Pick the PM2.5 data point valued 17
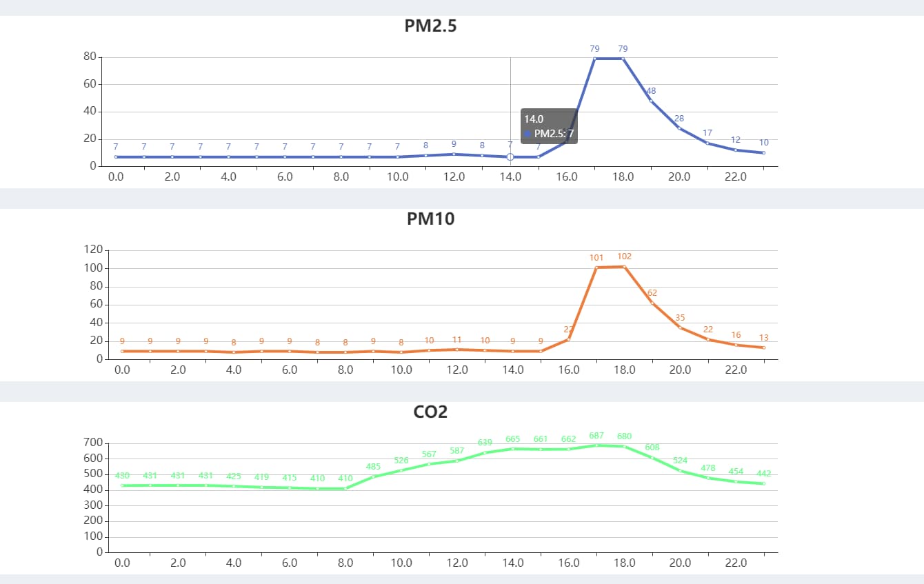 [x=707, y=143]
